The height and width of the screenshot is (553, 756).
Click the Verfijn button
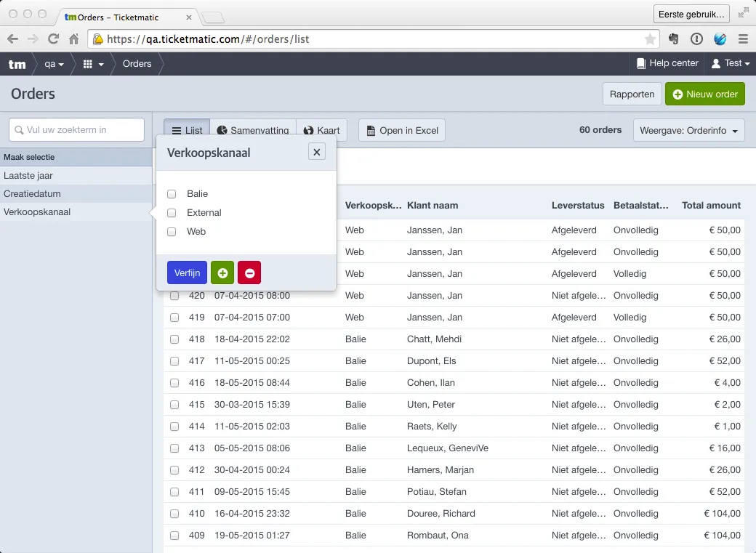tap(187, 273)
